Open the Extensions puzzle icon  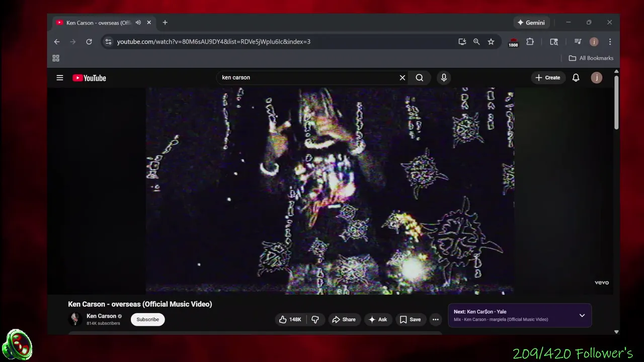click(530, 42)
